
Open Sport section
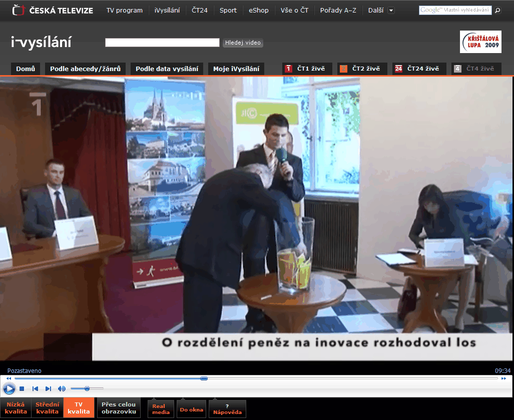tap(228, 10)
